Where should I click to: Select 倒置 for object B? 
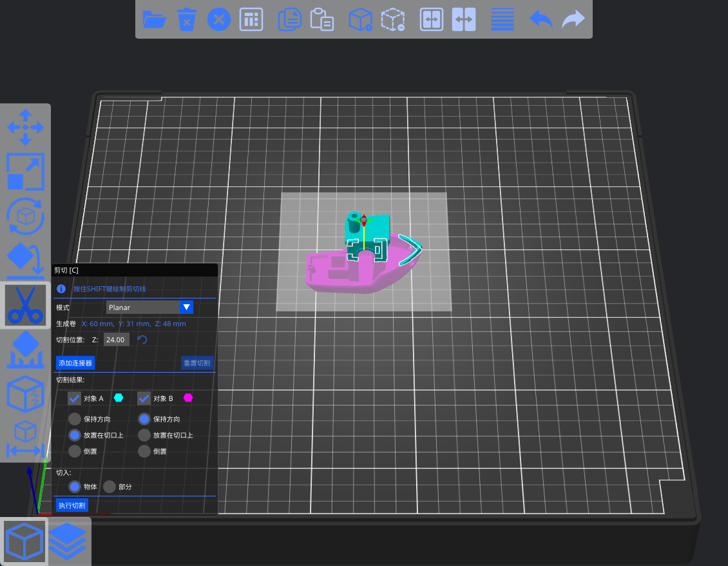[144, 451]
